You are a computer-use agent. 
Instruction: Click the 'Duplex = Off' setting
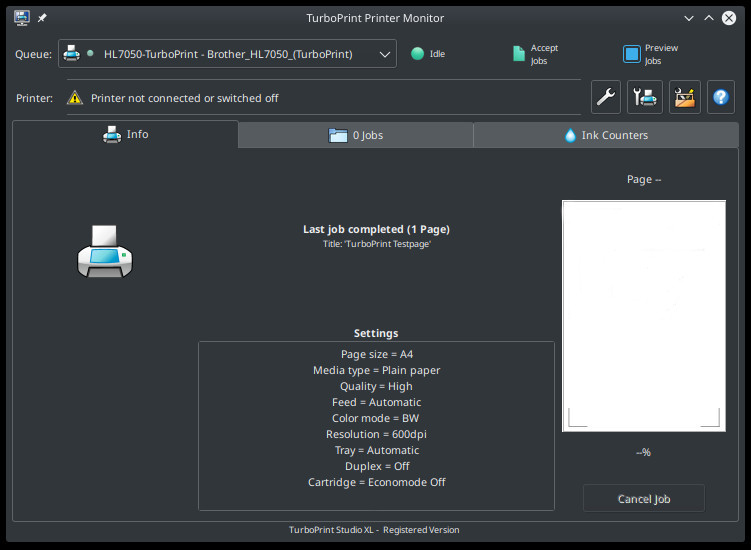(377, 466)
